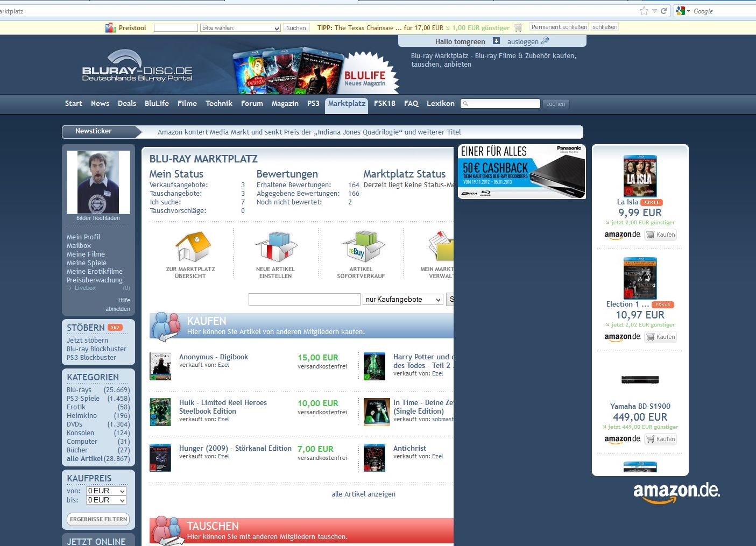Click the Google search engine icon
Image resolution: width=756 pixels, height=546 pixels.
click(681, 11)
